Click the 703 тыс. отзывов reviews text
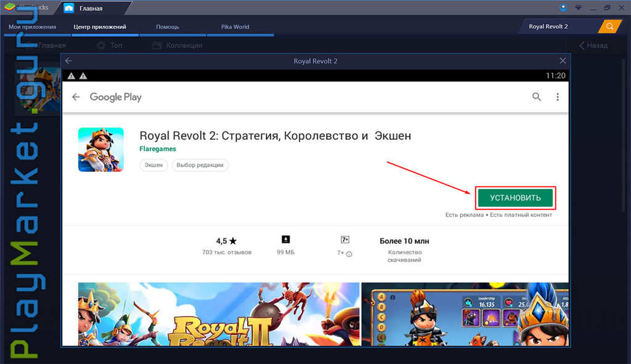The image size is (631, 364). pos(227,252)
